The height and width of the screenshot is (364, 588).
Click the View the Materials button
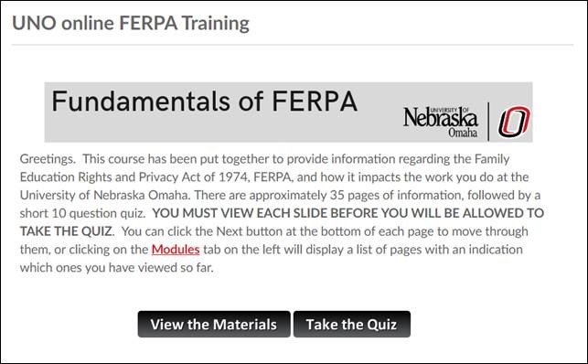(x=214, y=325)
